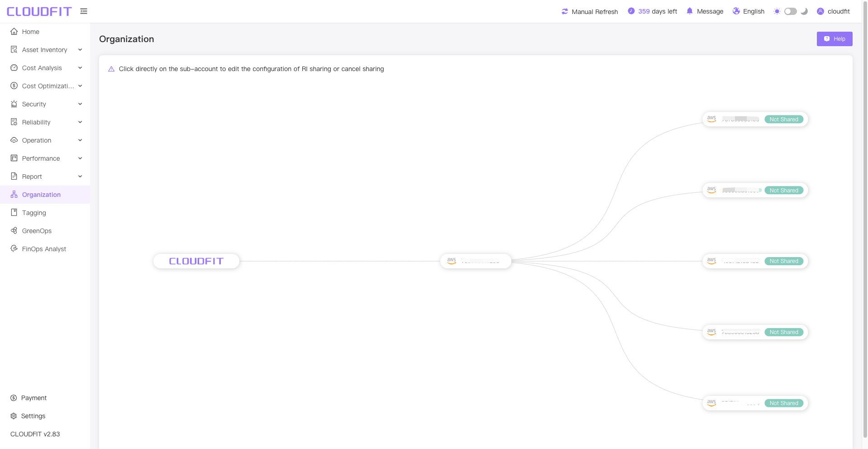The height and width of the screenshot is (449, 868).
Task: Click the Cost Optimization dollar icon
Action: [x=14, y=86]
